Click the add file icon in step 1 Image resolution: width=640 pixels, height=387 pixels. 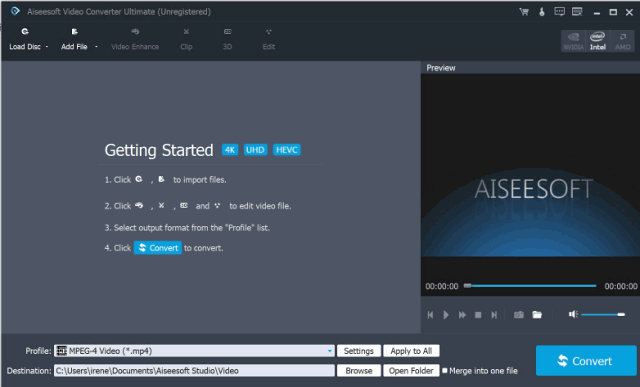click(161, 179)
